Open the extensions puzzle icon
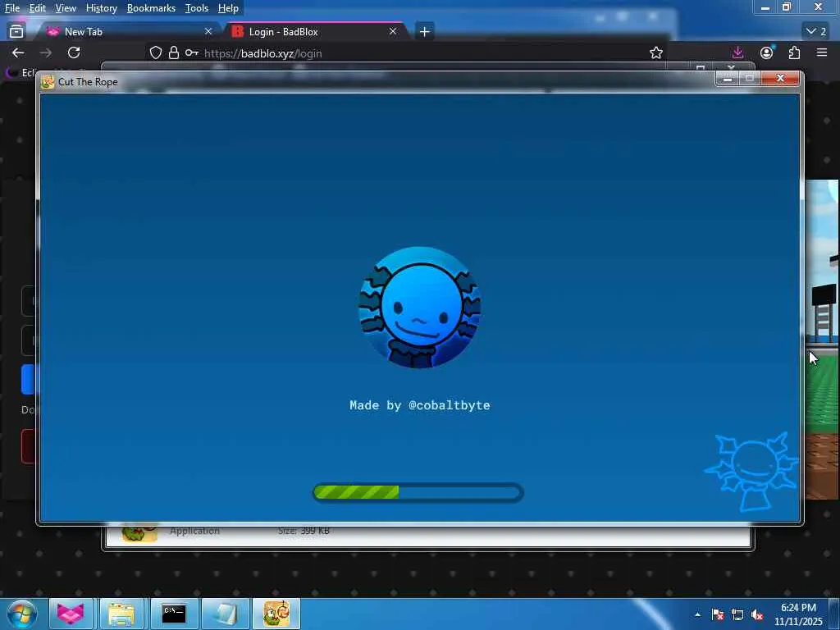 (x=794, y=52)
